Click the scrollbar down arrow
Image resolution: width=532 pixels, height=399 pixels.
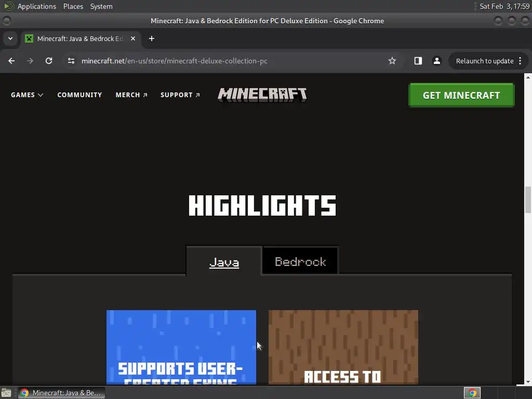click(x=528, y=382)
